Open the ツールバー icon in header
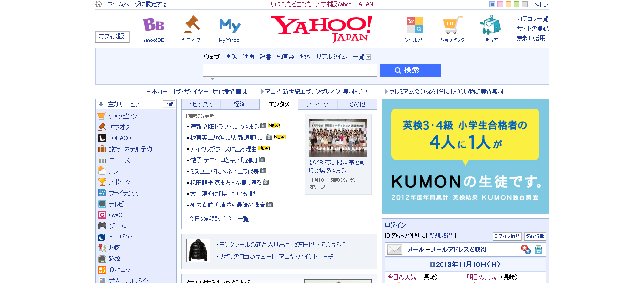 tap(414, 25)
